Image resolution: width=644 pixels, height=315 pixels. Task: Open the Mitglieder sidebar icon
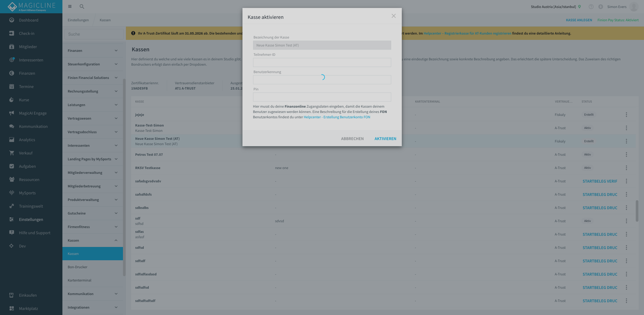click(x=11, y=47)
